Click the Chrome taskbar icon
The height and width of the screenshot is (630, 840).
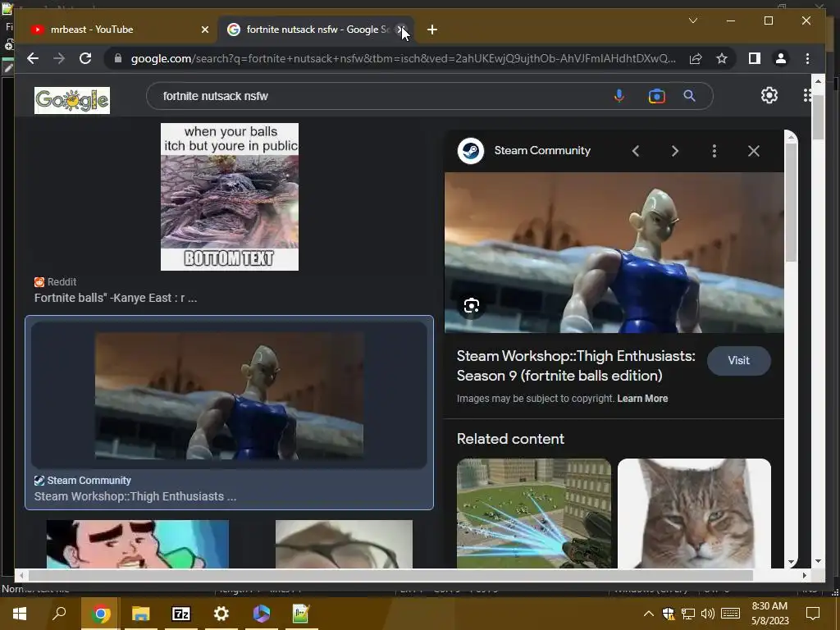99,614
